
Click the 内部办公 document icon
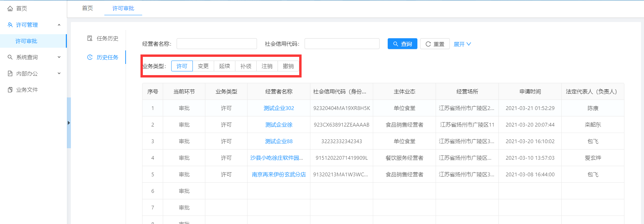coord(10,73)
